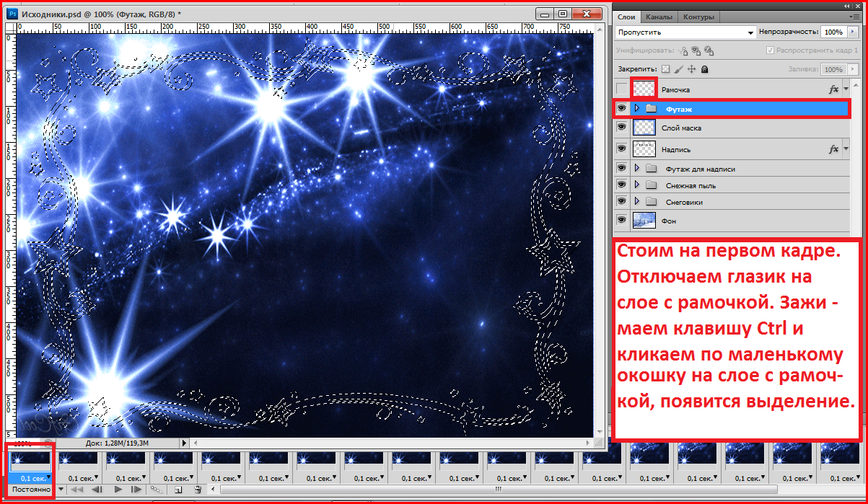This screenshot has height=504, width=868.
Task: Switch to the Контуры tab
Action: 698,17
